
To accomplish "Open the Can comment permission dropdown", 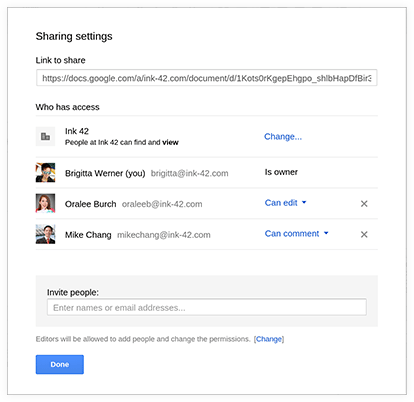I will pyautogui.click(x=297, y=233).
